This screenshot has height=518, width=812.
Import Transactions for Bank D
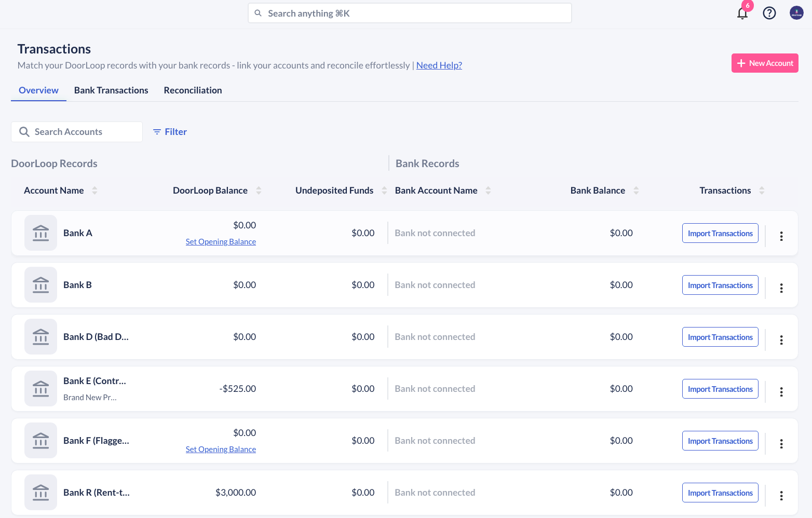720,337
